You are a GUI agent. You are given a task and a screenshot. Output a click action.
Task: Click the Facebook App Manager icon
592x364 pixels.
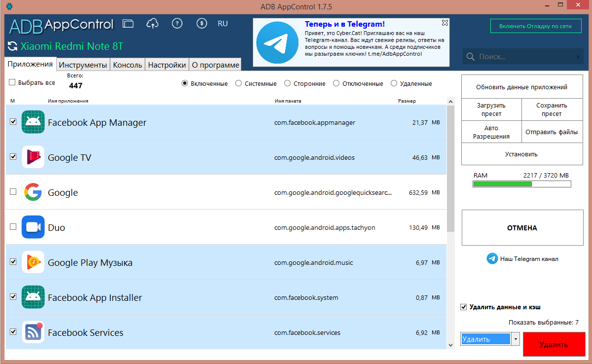tap(33, 122)
